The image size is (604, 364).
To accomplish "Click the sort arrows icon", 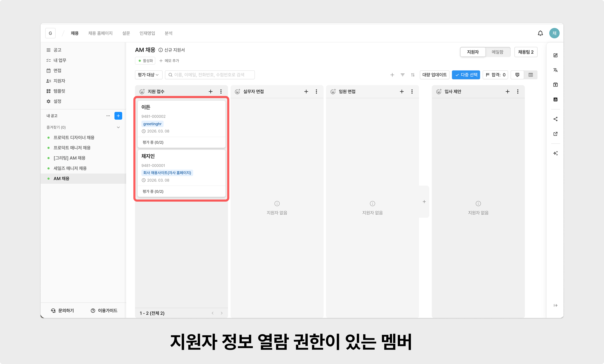I will click(413, 75).
